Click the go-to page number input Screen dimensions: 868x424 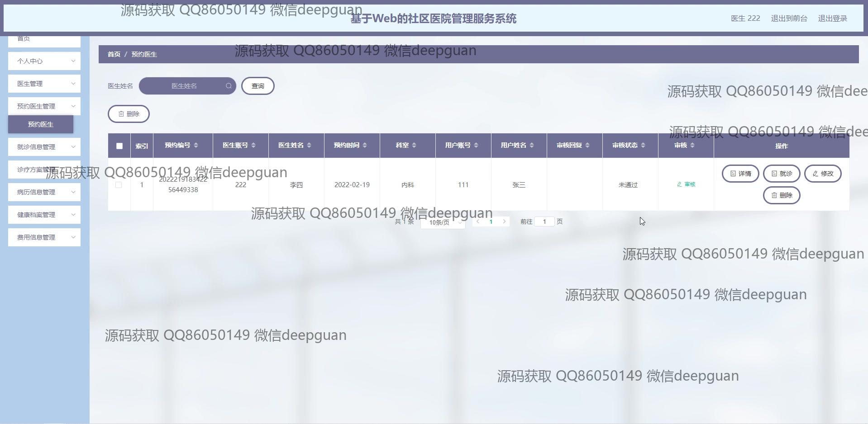click(544, 221)
